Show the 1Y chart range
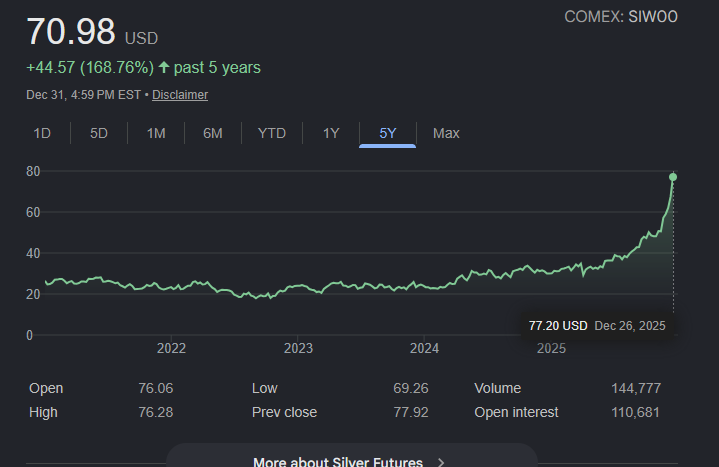Viewport: 719px width, 467px height. click(331, 133)
